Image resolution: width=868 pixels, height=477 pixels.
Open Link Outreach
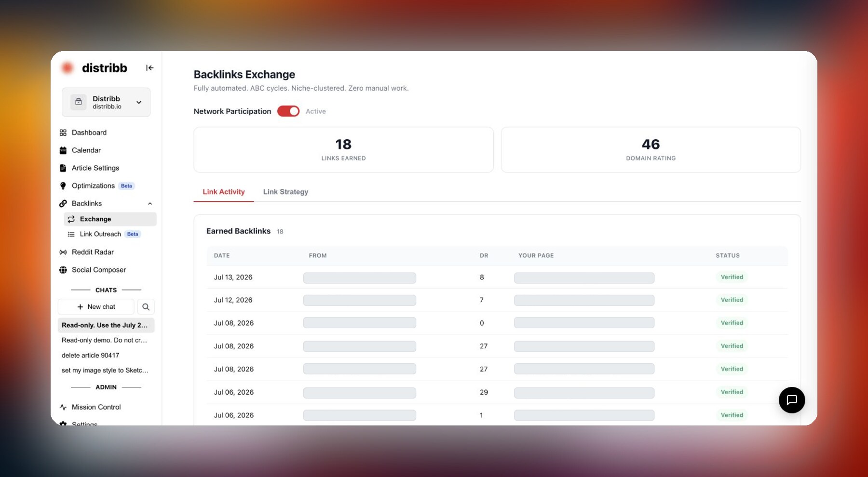[100, 234]
